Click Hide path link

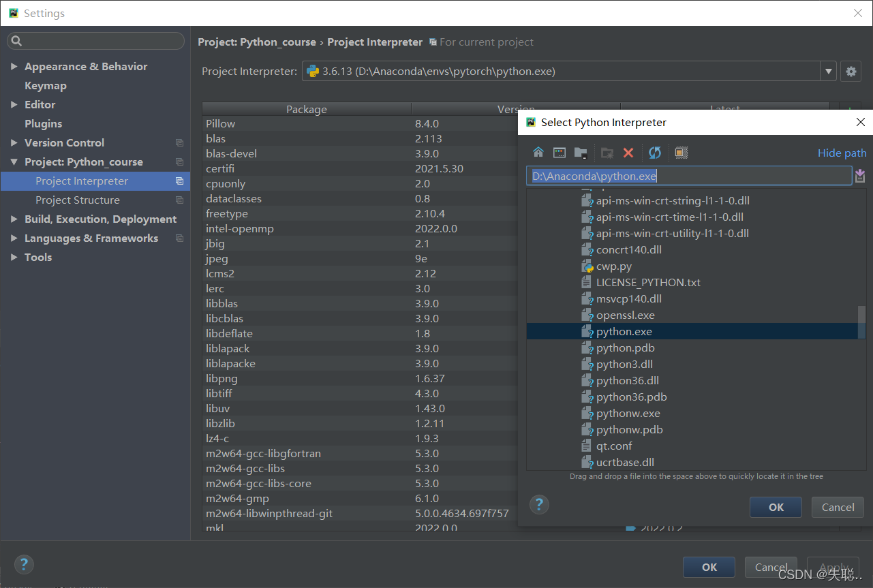[842, 153]
